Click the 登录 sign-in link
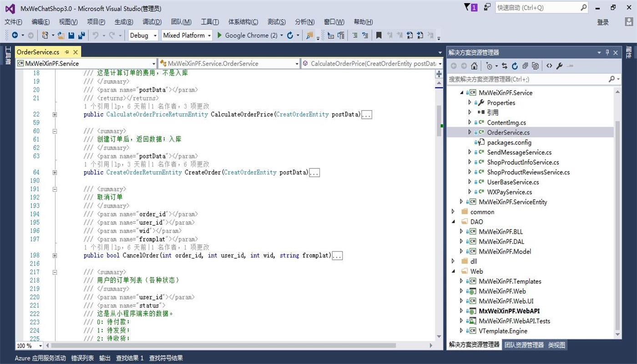The height and width of the screenshot is (364, 637). [603, 22]
